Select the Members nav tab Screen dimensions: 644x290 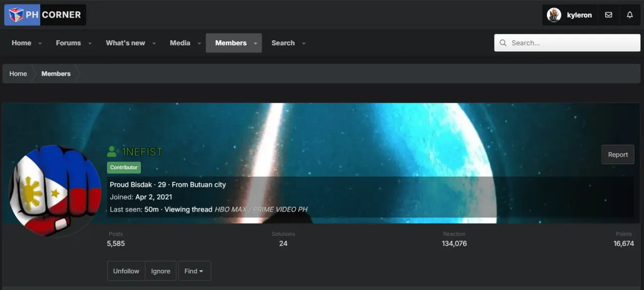tap(230, 43)
